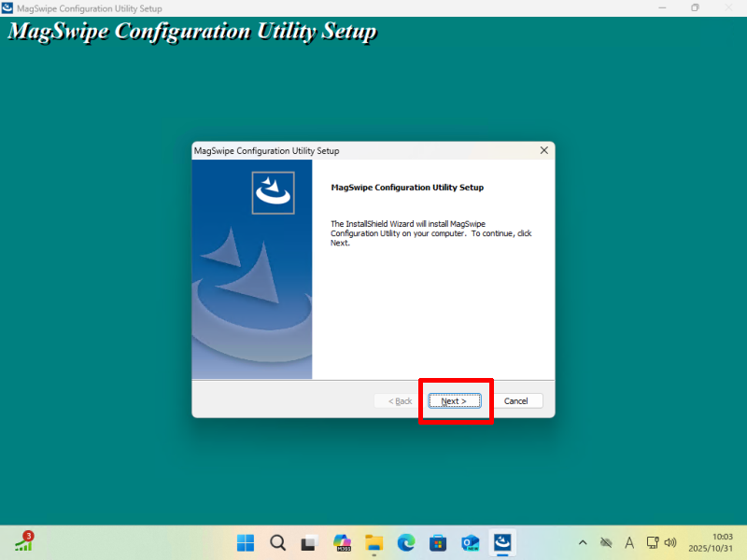This screenshot has width=747, height=560.
Task: Cancel the MagSwipe setup wizard
Action: (x=516, y=400)
